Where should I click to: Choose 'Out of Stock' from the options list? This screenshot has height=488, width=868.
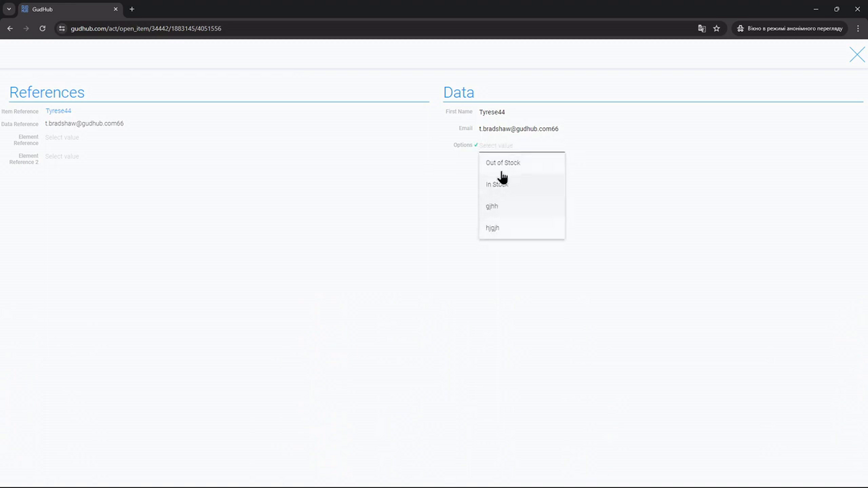[522, 163]
